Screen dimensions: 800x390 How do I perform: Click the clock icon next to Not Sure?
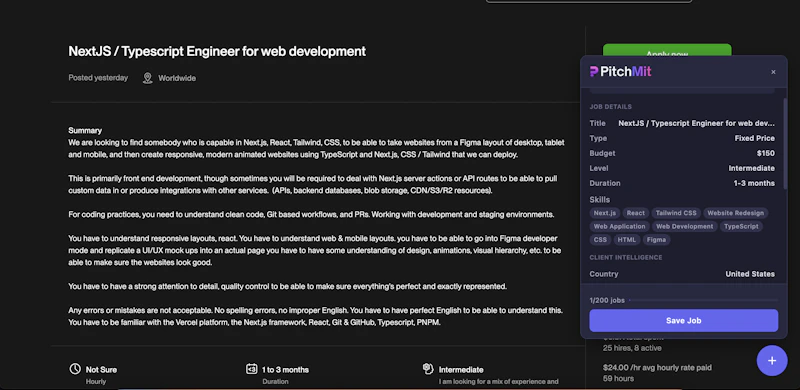pyautogui.click(x=75, y=369)
